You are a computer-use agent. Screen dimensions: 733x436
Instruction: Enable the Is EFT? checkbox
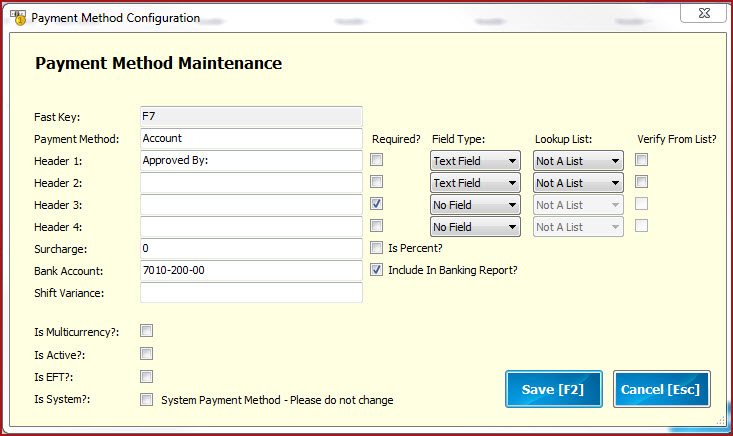tap(146, 377)
